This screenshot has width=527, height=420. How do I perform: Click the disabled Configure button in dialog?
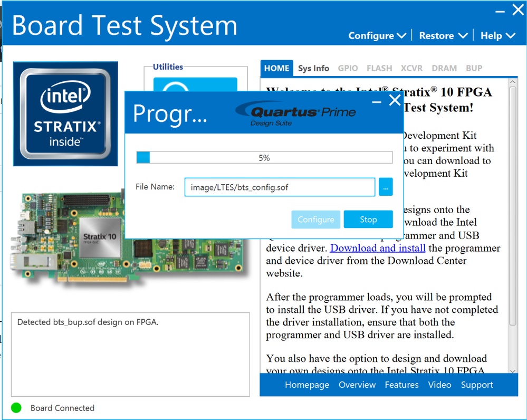(x=315, y=219)
